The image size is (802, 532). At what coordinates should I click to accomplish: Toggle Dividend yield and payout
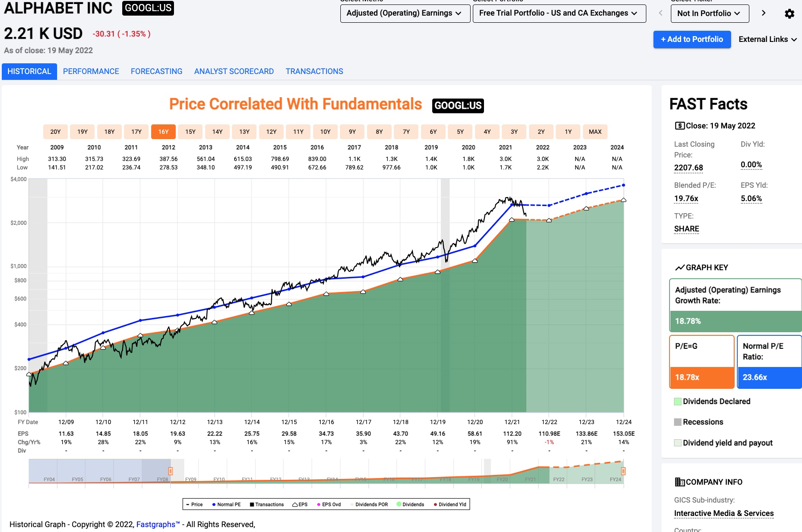[678, 443]
